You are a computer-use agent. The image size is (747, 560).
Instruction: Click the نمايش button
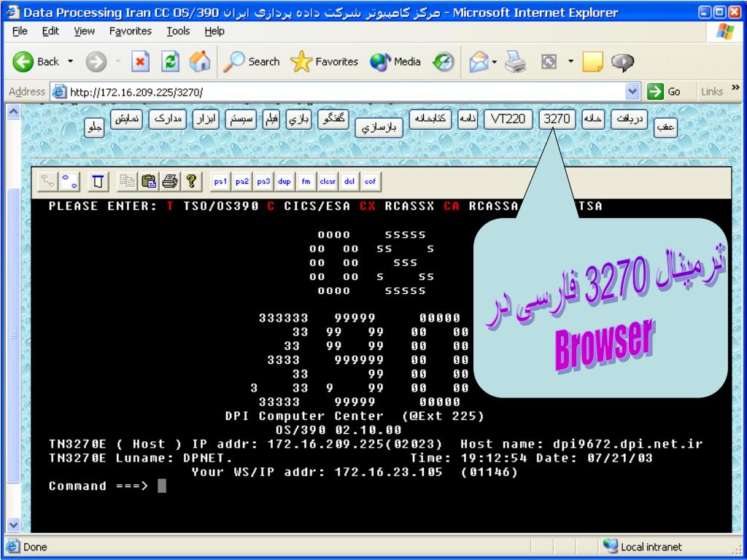click(127, 120)
